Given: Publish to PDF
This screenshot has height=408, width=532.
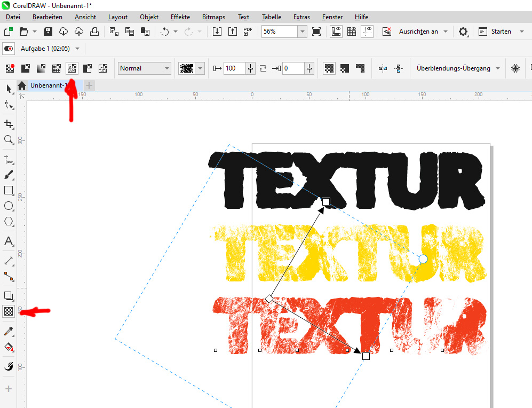Looking at the screenshot, I should (248, 32).
